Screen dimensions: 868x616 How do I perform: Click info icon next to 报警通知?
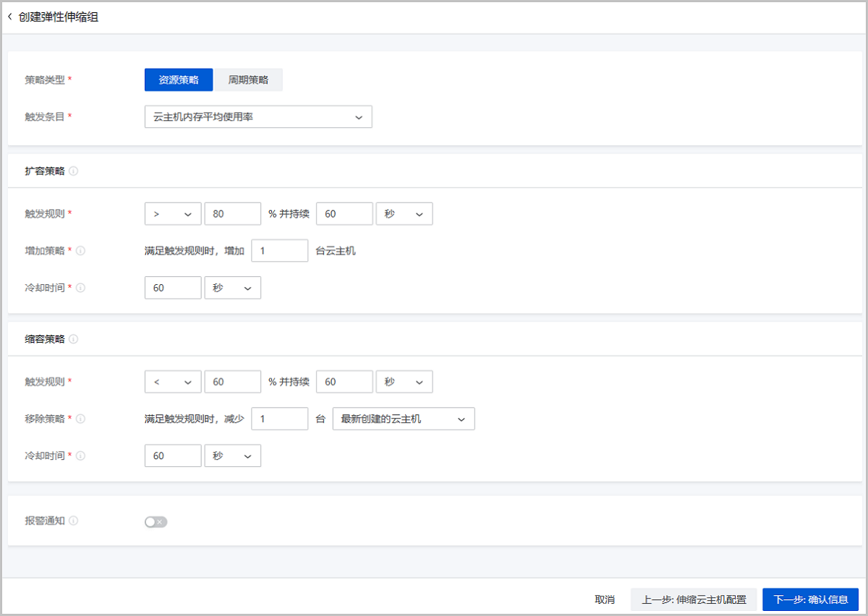click(74, 521)
